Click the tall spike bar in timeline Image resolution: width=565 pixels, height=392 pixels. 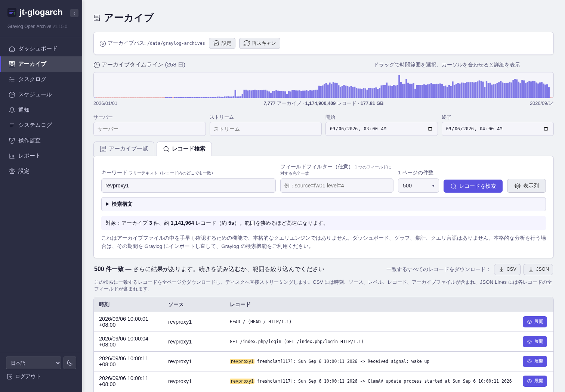click(x=399, y=86)
